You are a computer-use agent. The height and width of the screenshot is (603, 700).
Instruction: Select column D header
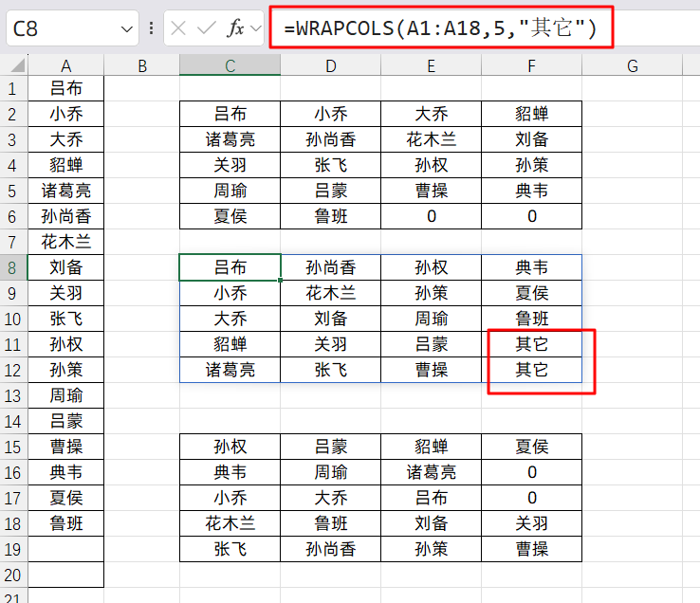[x=330, y=66]
